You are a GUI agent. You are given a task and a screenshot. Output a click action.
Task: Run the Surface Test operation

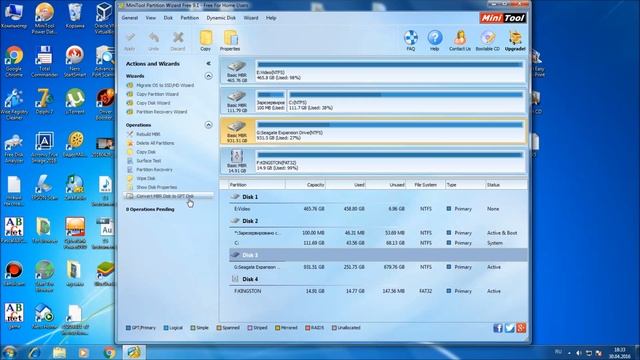pyautogui.click(x=149, y=161)
